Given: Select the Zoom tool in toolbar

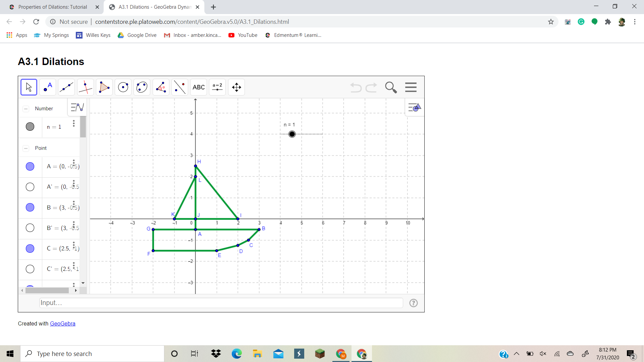Looking at the screenshot, I should click(x=390, y=87).
